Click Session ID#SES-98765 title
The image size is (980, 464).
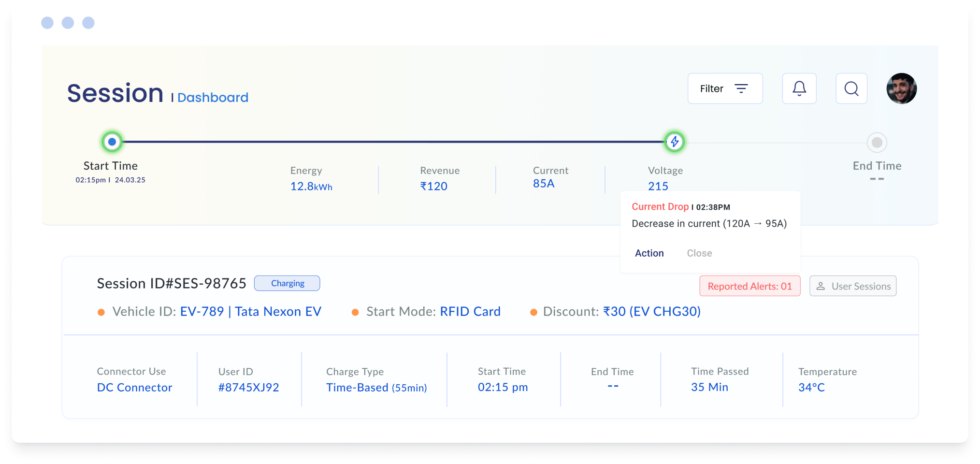click(172, 283)
